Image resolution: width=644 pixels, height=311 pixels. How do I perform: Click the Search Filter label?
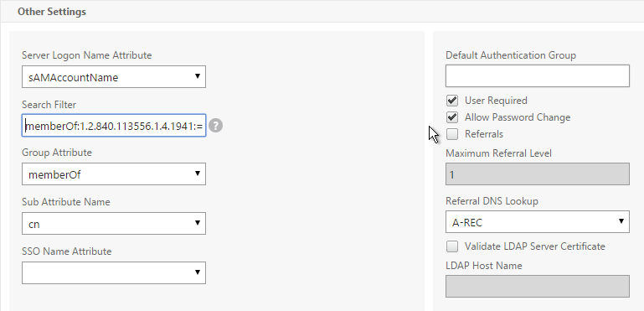tap(49, 105)
